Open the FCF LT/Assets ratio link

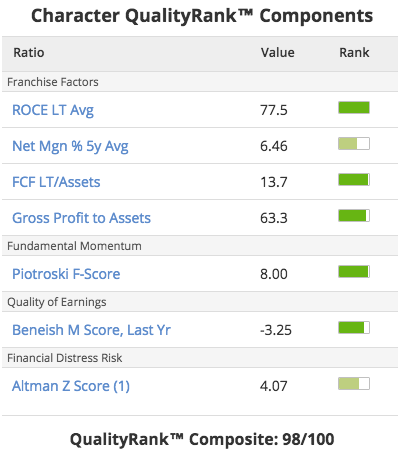tap(56, 182)
